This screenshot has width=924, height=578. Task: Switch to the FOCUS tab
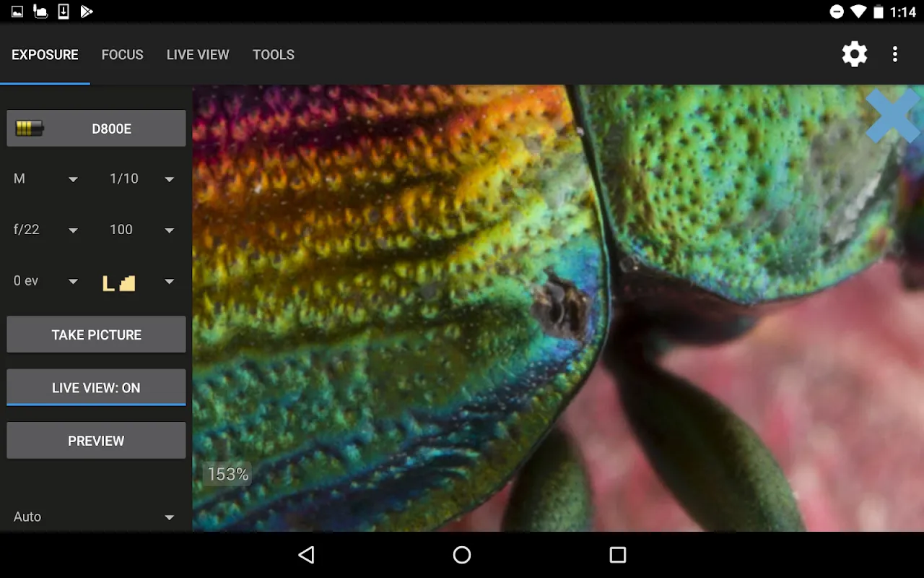click(x=123, y=54)
